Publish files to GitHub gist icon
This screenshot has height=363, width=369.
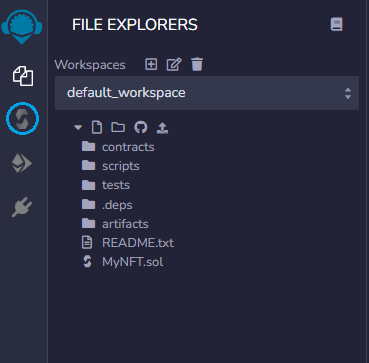tap(141, 127)
